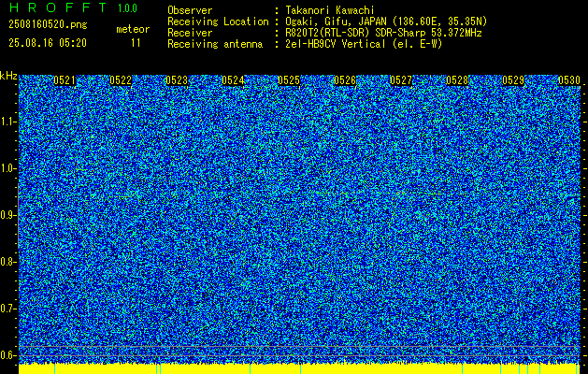Click the Receiving Location label

[x=218, y=22]
